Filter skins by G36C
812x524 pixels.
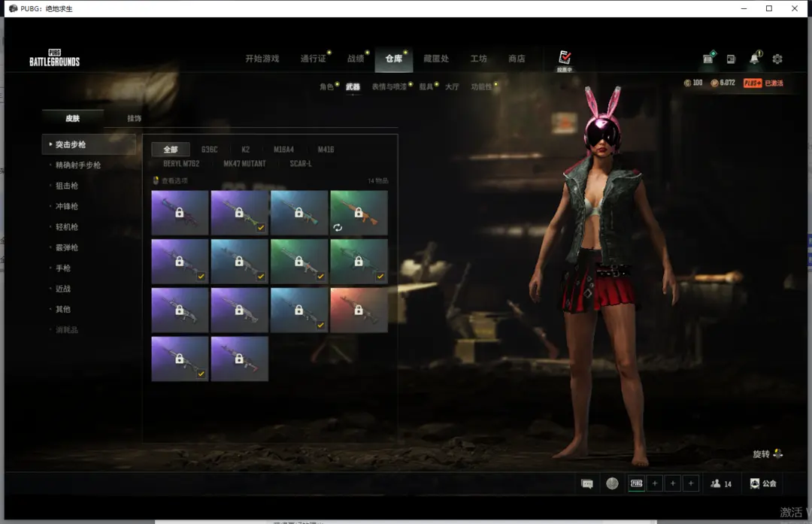pos(209,150)
